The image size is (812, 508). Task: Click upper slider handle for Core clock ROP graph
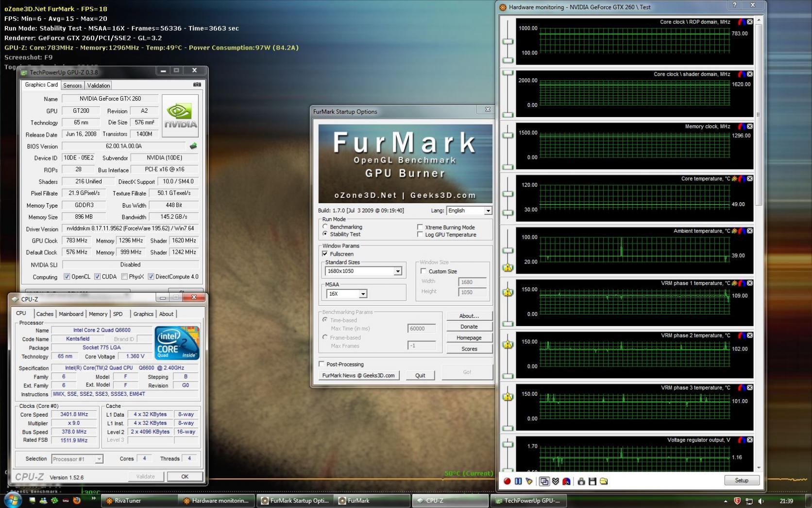point(508,41)
